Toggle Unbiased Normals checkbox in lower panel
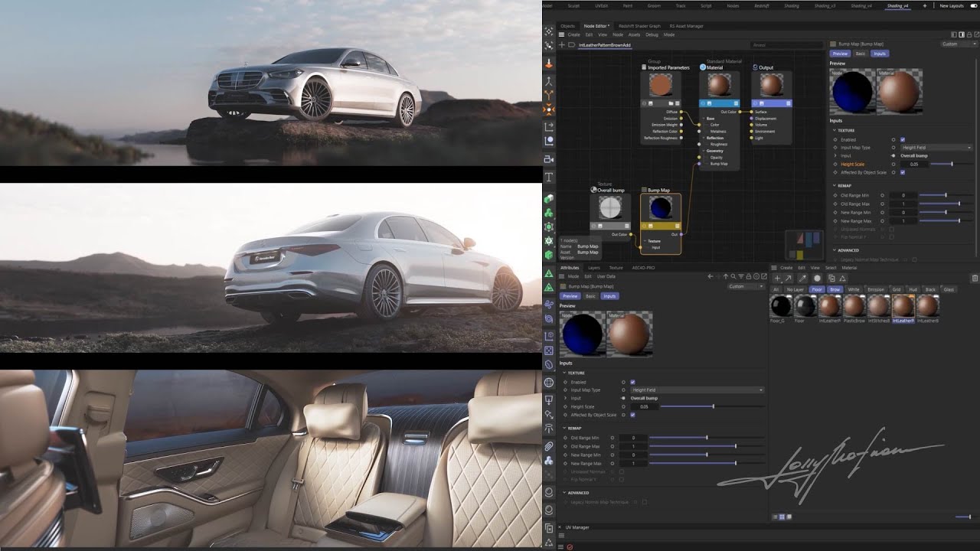 [622, 471]
